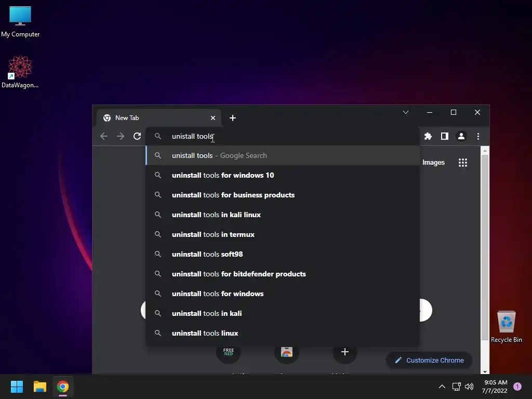This screenshot has width=532, height=399.
Task: Click the vertical scrollbar thumb in Chrome
Action: pyautogui.click(x=485, y=248)
